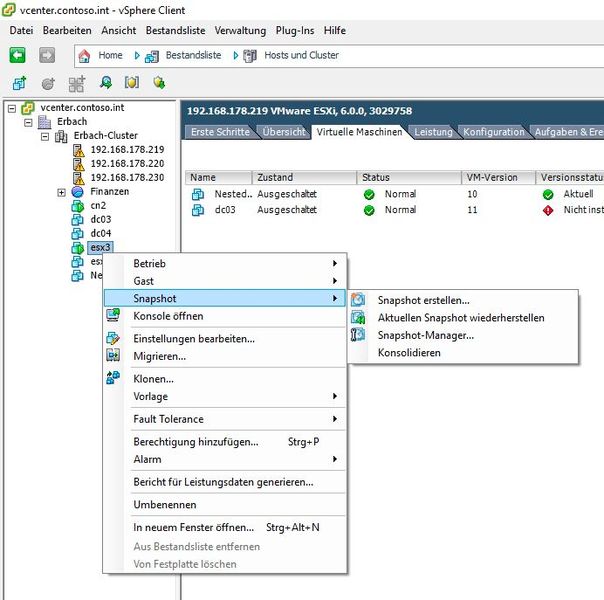Click the Erbach-Cluster icon in tree
This screenshot has height=600, width=604.
coord(61,136)
